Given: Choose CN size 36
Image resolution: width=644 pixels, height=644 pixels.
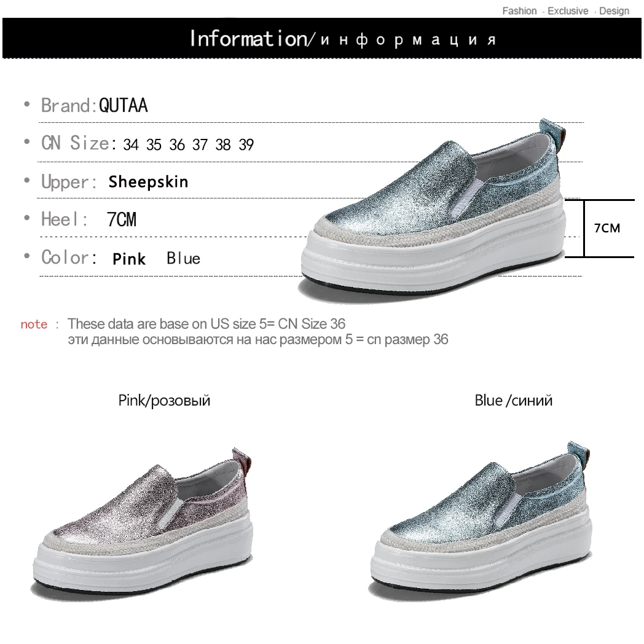Looking at the screenshot, I should point(177,144).
